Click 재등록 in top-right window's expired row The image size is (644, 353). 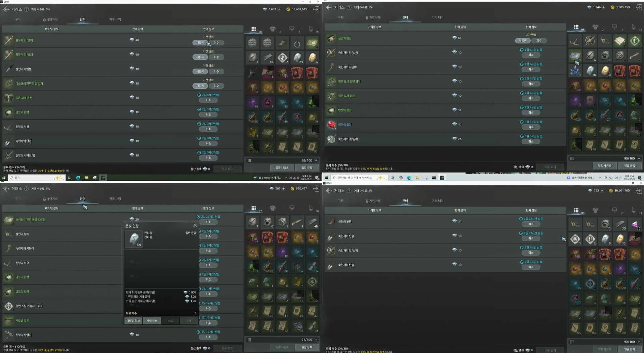pyautogui.click(x=523, y=41)
